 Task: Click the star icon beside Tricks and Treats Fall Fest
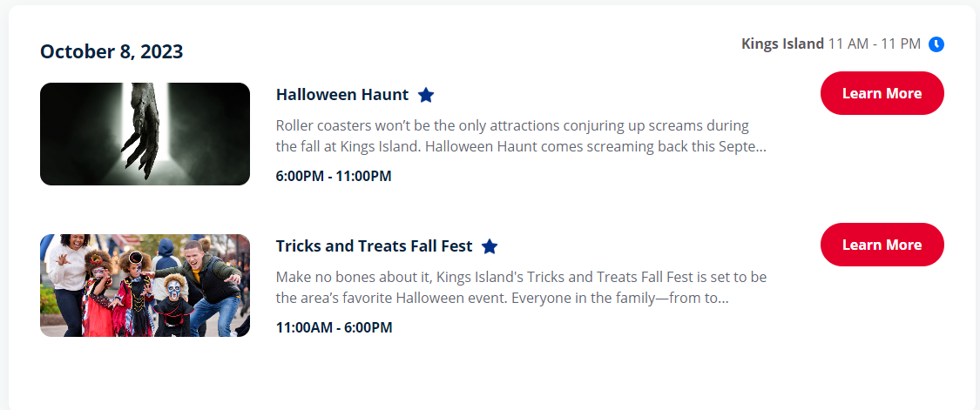click(x=490, y=246)
